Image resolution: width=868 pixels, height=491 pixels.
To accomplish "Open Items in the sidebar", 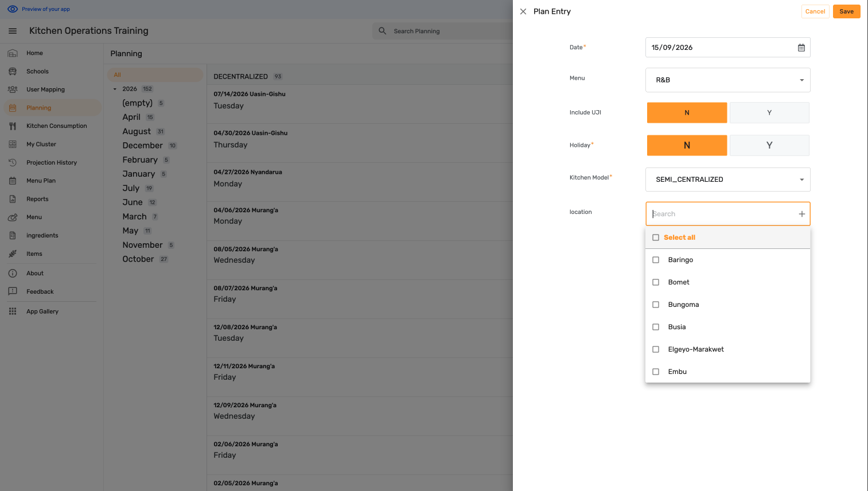I will 52,254.
